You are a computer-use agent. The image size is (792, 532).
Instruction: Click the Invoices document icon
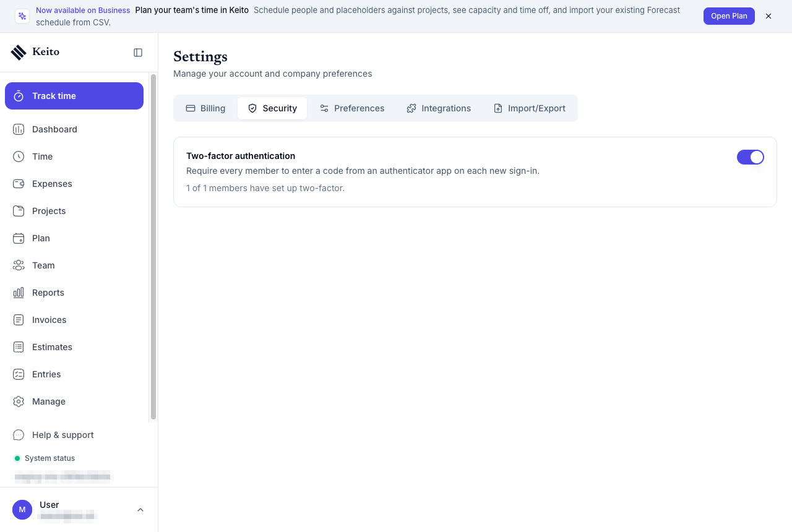point(19,320)
